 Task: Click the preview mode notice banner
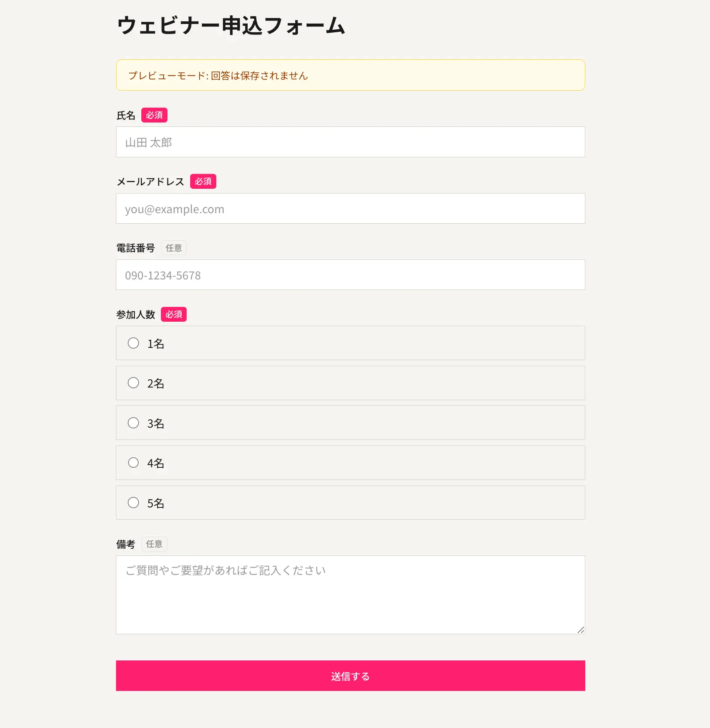350,75
